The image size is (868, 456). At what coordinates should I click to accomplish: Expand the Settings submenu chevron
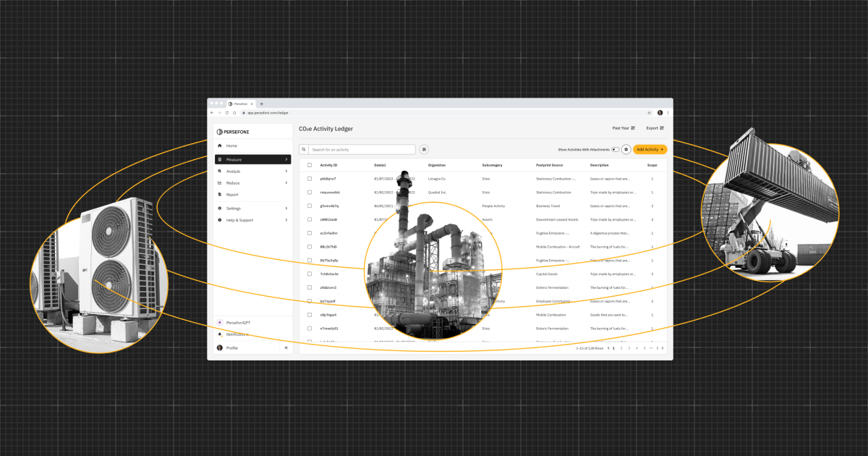[x=286, y=208]
